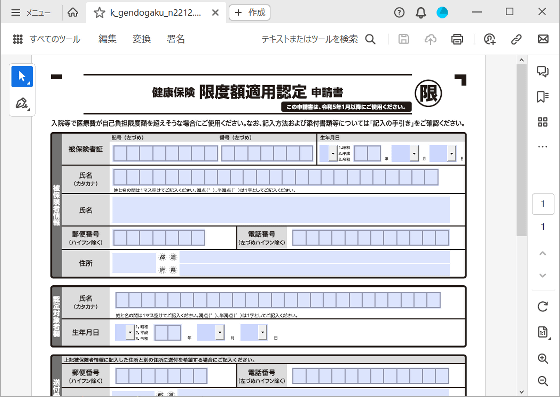
Task: Save the file with floppy icon
Action: pyautogui.click(x=404, y=39)
